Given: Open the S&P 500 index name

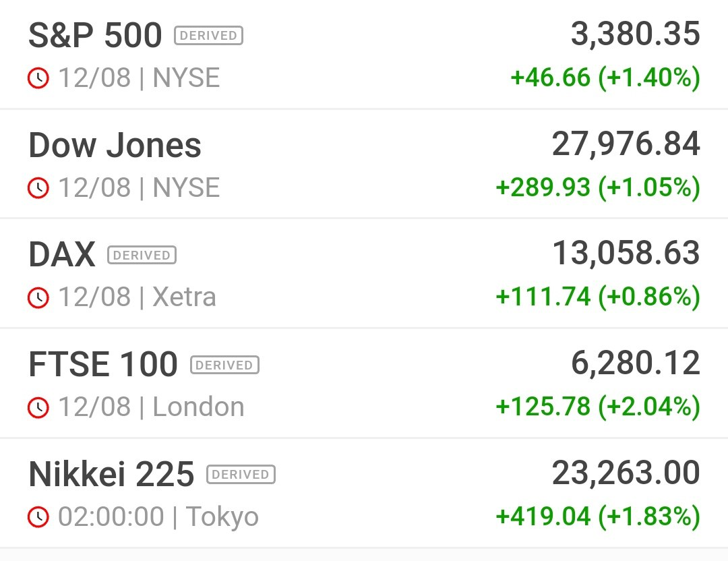Looking at the screenshot, I should coord(95,35).
